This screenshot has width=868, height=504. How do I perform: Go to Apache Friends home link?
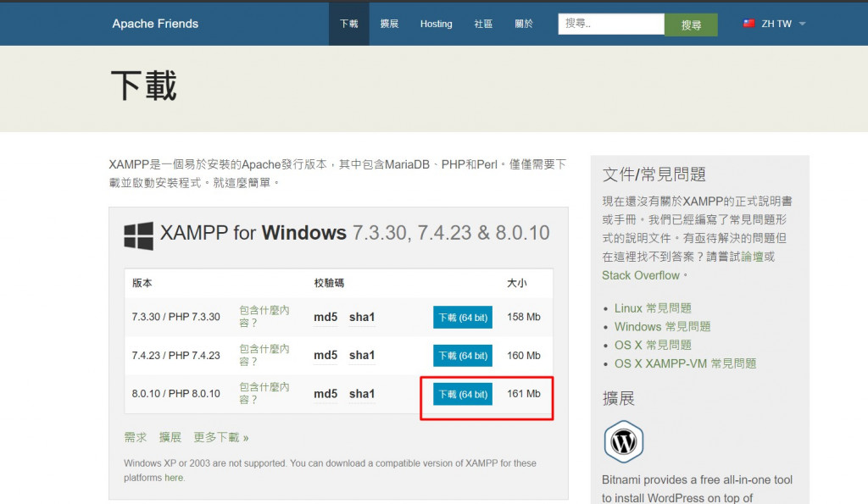tap(155, 24)
